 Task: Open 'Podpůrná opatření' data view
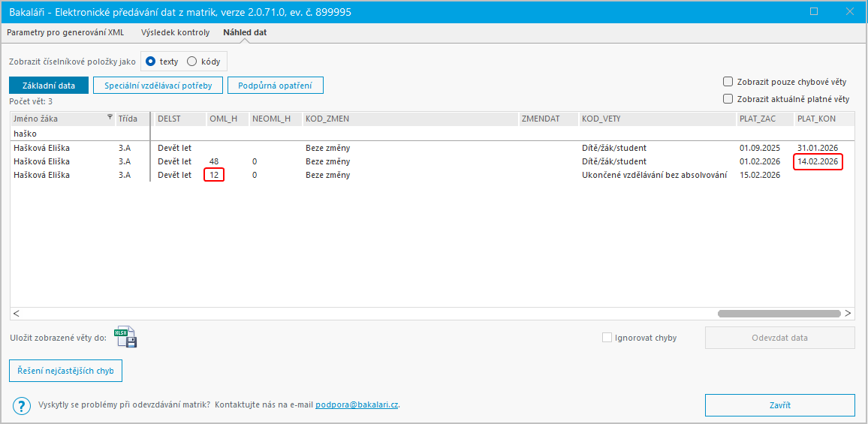(275, 86)
